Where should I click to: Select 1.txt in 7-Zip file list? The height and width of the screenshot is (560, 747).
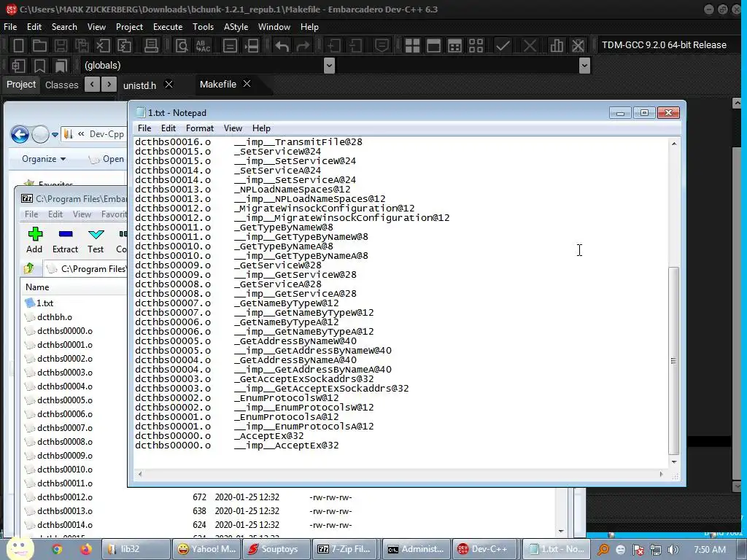(45, 303)
